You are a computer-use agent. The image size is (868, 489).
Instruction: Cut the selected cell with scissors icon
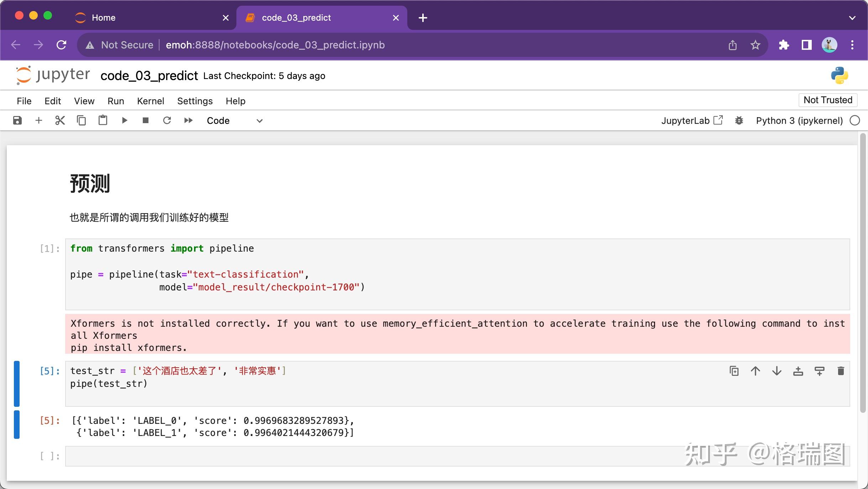(x=60, y=121)
